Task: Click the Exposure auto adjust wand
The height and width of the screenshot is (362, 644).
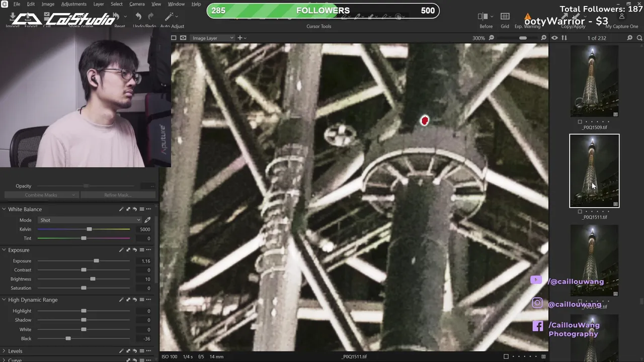Action: coord(121,250)
